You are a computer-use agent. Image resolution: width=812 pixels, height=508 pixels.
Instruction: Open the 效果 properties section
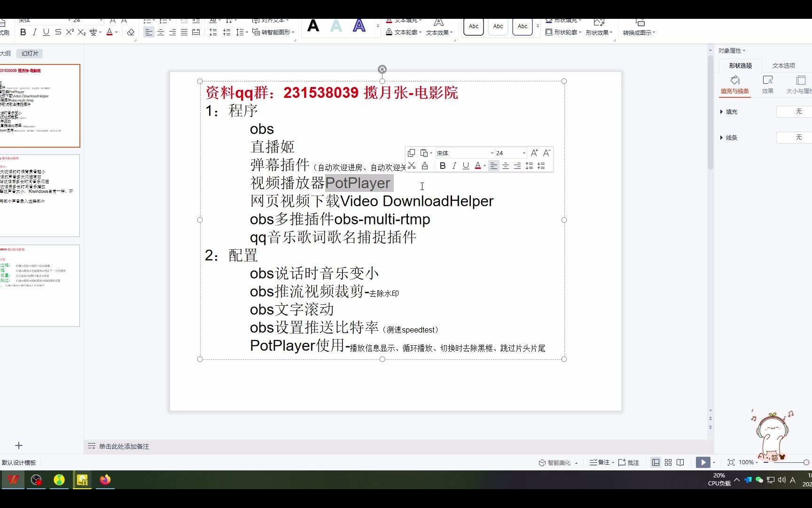[768, 85]
